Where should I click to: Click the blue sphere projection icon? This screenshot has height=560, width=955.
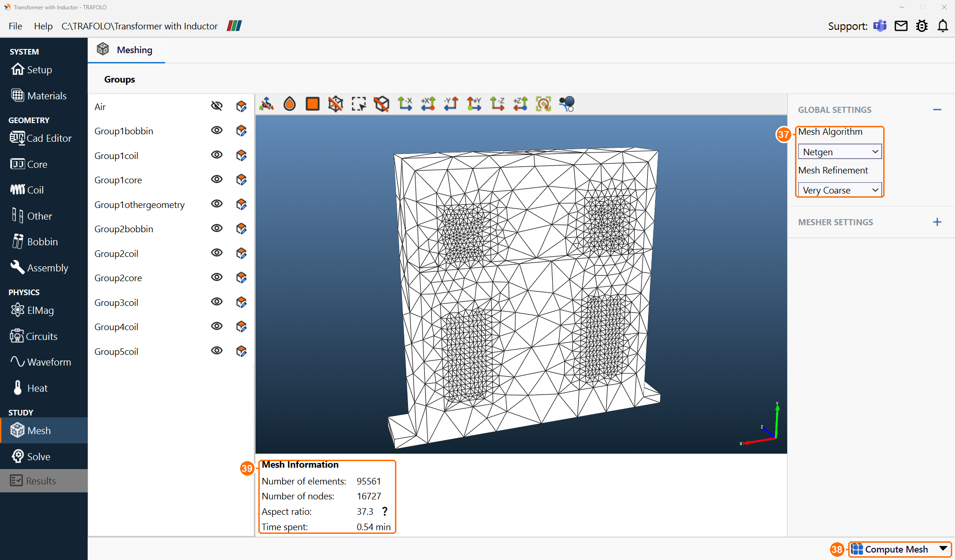click(x=567, y=104)
